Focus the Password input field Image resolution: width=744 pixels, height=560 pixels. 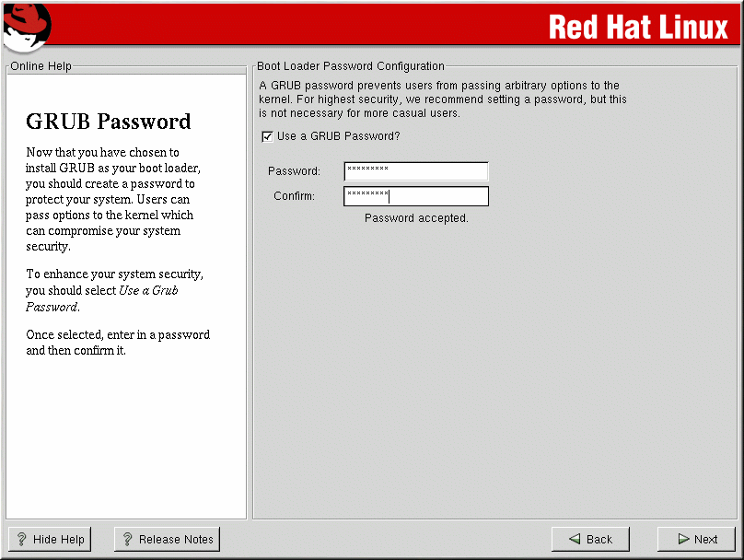pyautogui.click(x=415, y=171)
